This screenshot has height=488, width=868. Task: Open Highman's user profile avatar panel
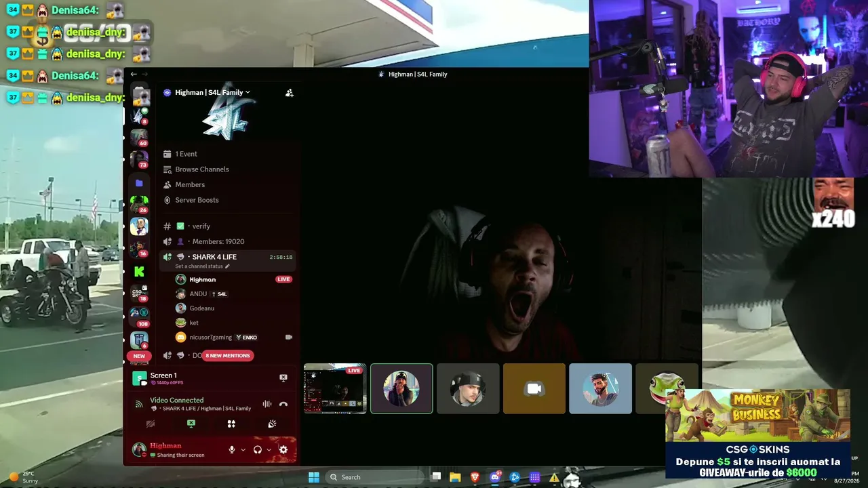[x=140, y=449]
